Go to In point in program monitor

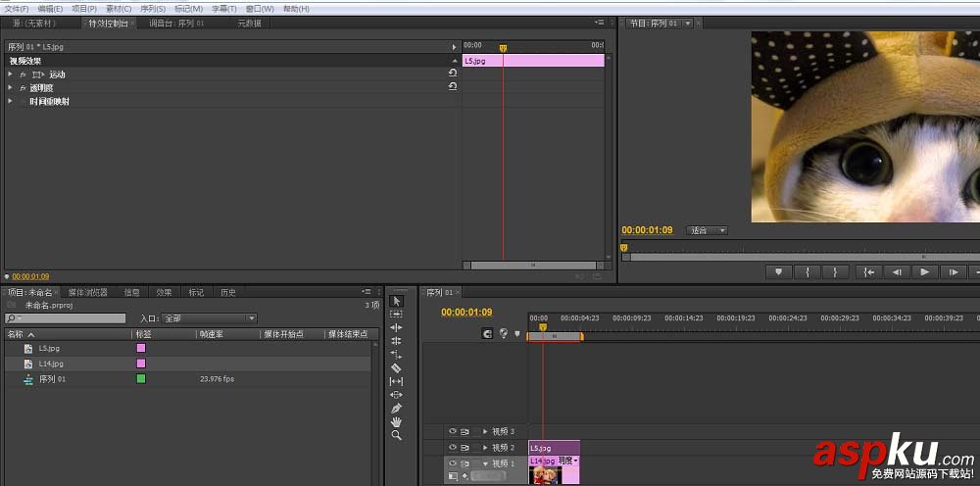(868, 271)
